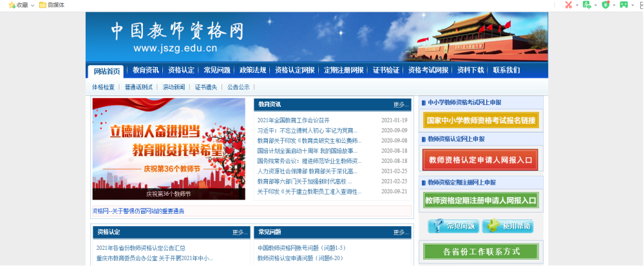Image resolution: width=644 pixels, height=266 pixels.
Task: Click 国家中小学教师资格考试报名链接 yellow button
Action: 480,120
